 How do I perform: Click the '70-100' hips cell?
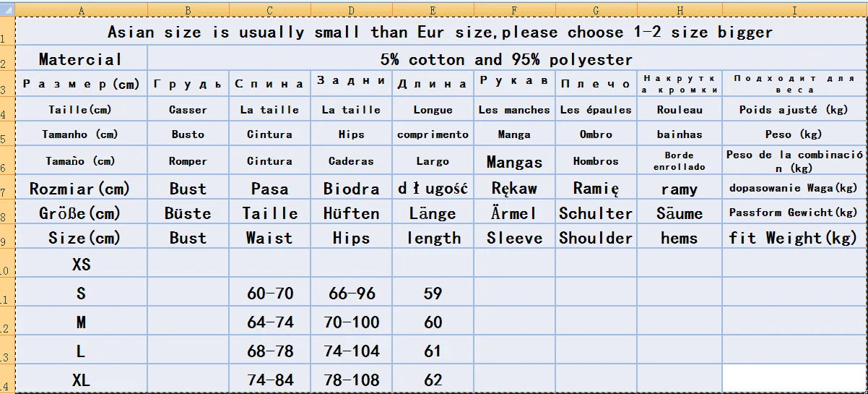(352, 322)
